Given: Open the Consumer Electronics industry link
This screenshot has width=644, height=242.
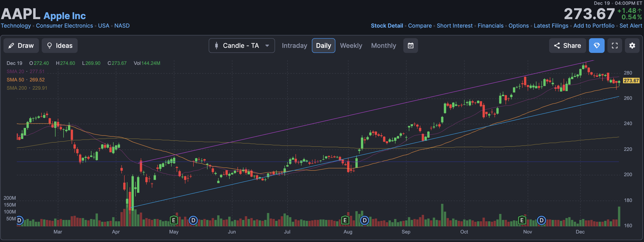Looking at the screenshot, I should pos(64,26).
